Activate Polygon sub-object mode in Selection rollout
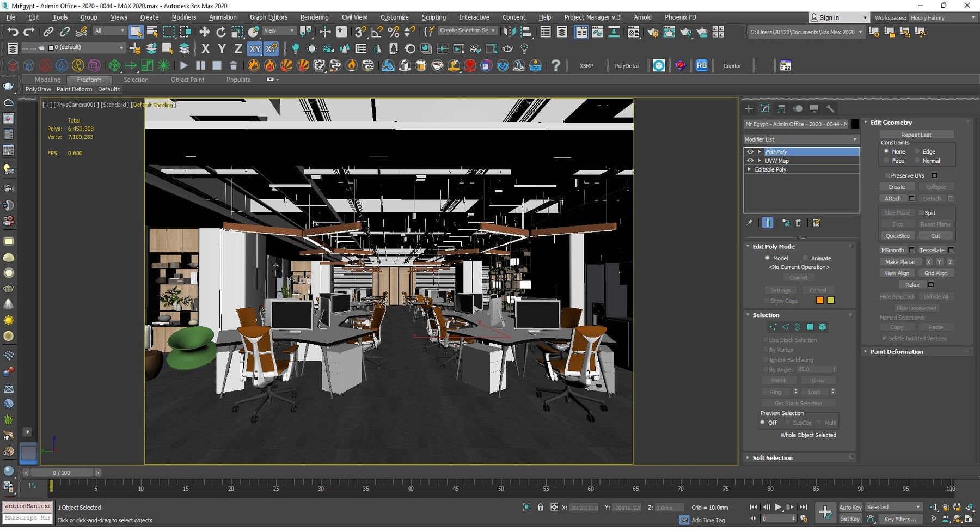This screenshot has width=980, height=531. (811, 327)
